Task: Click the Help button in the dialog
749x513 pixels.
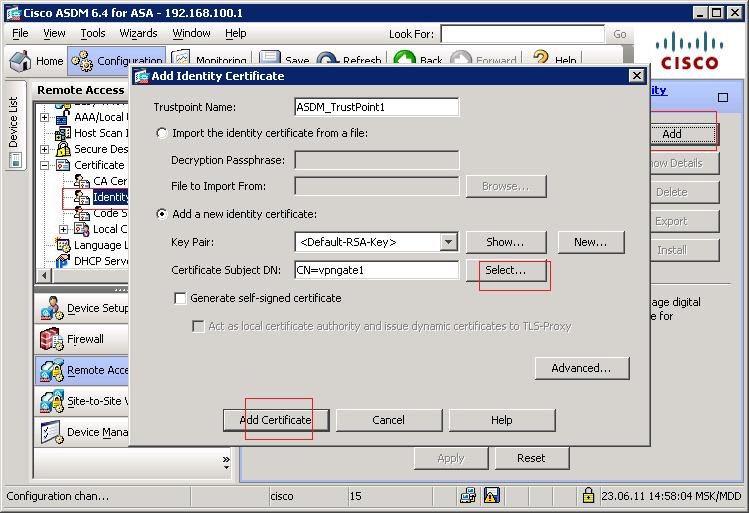Action: [x=502, y=420]
